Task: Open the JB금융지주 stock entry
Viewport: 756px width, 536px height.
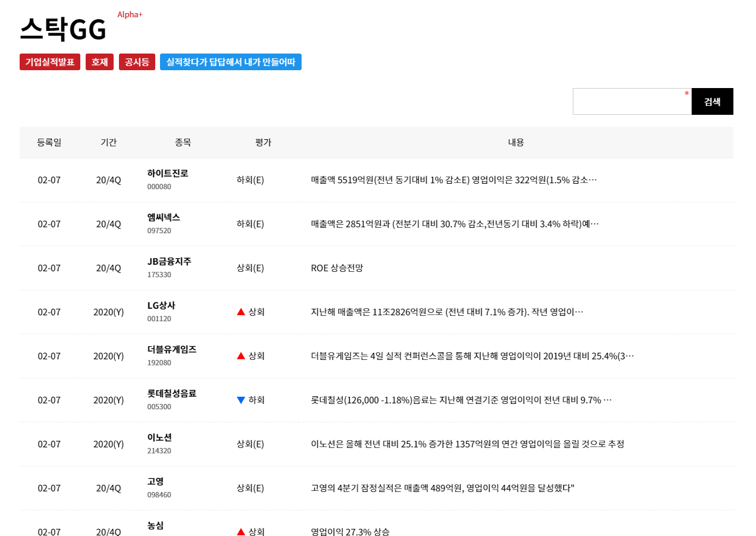Action: tap(170, 261)
